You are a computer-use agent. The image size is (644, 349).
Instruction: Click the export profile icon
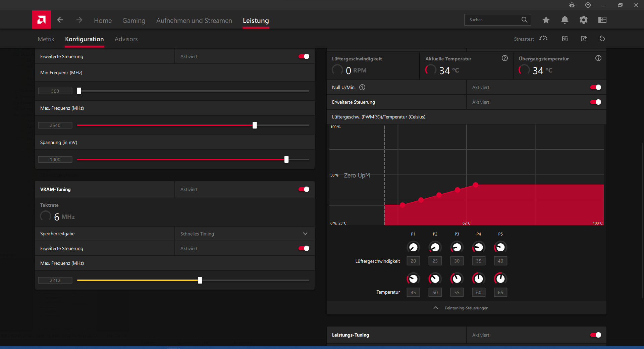[584, 39]
